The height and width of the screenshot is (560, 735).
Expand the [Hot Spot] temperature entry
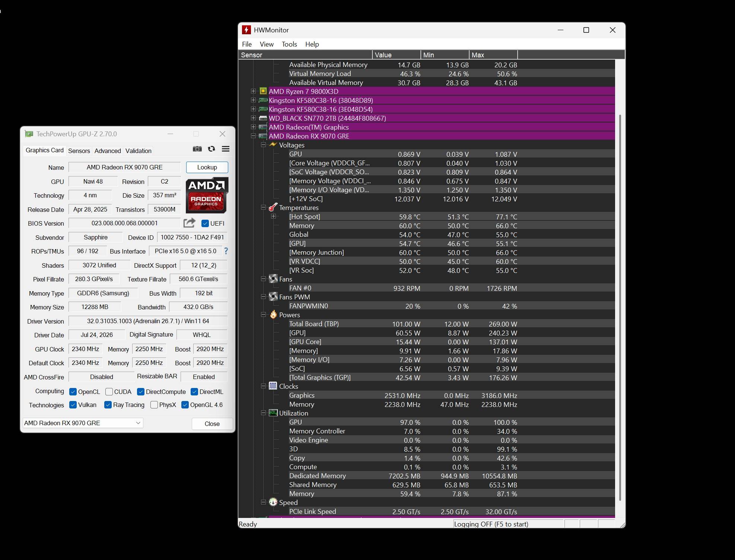274,216
